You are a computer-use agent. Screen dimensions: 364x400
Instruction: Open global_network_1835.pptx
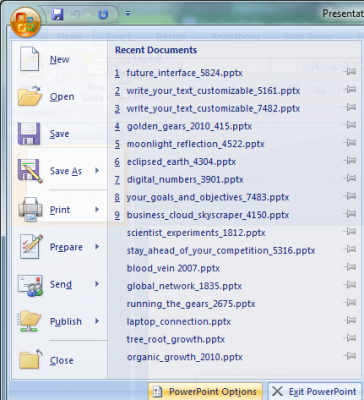[x=184, y=286]
